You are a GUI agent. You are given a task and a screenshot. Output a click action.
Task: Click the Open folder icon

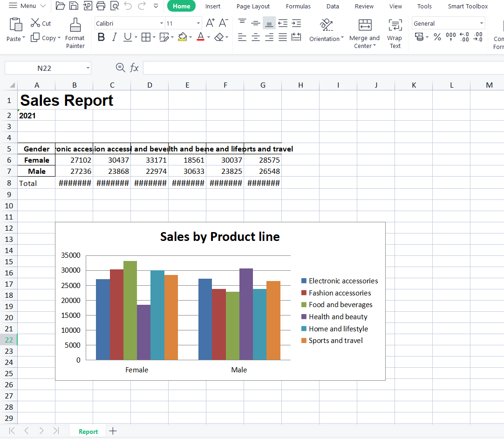pyautogui.click(x=60, y=6)
